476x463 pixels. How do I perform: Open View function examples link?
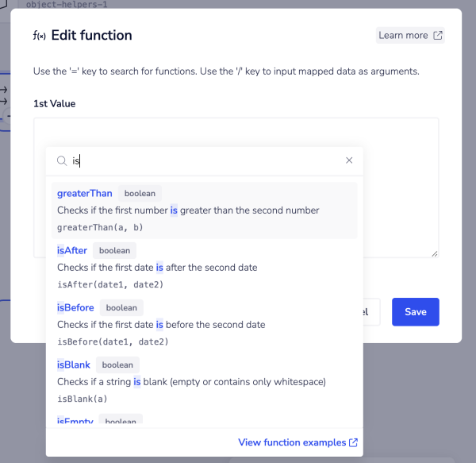tap(291, 442)
